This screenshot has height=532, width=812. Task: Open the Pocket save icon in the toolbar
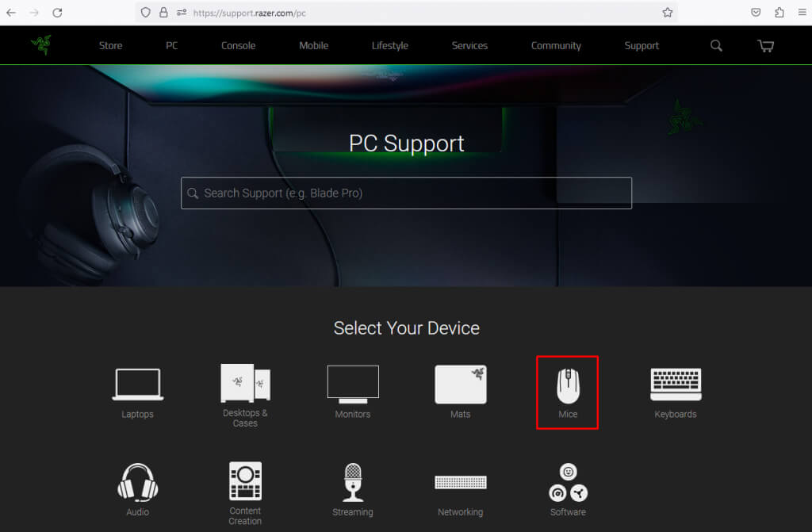click(x=756, y=13)
